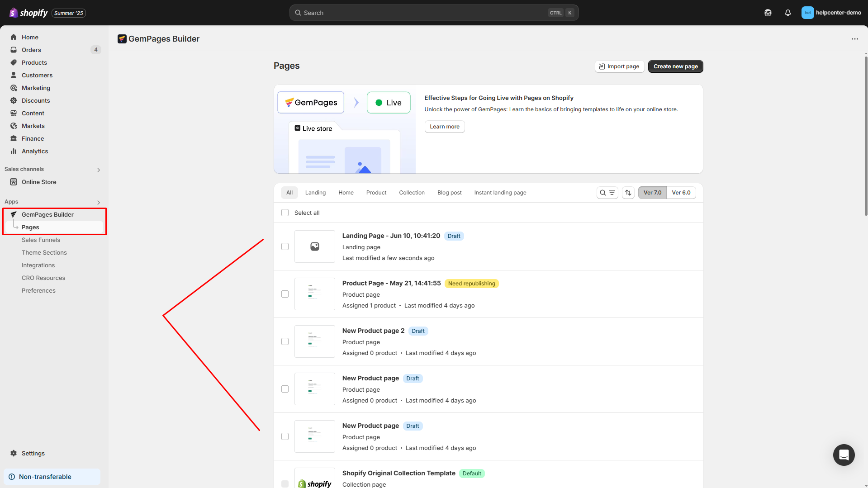
Task: Expand the Apps section chevron
Action: pos(99,202)
